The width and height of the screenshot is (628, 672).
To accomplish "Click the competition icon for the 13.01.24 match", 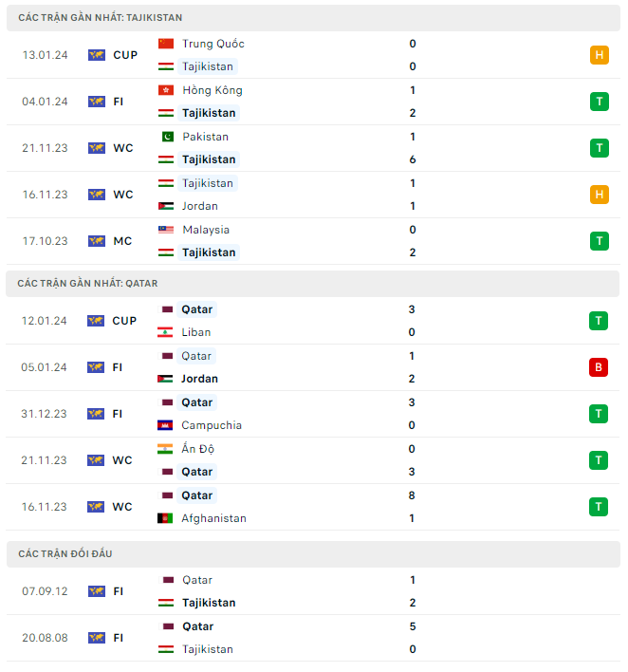I will tap(96, 55).
